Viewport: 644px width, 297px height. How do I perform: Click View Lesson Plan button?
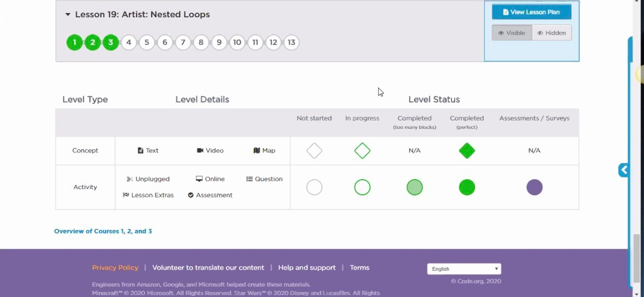(532, 12)
